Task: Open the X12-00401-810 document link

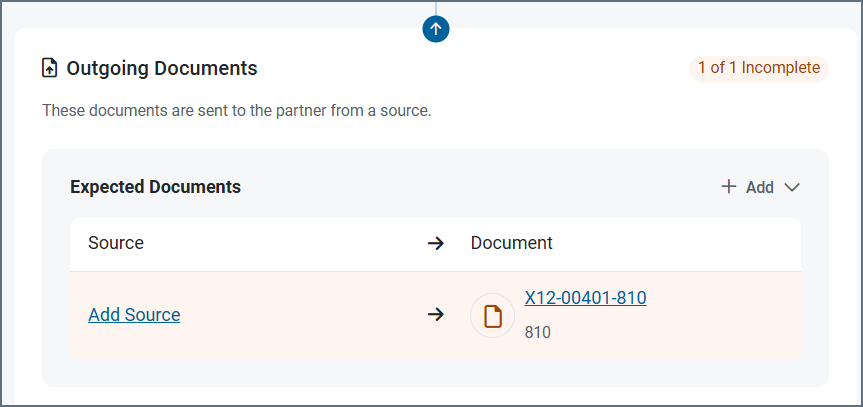Action: click(x=585, y=298)
